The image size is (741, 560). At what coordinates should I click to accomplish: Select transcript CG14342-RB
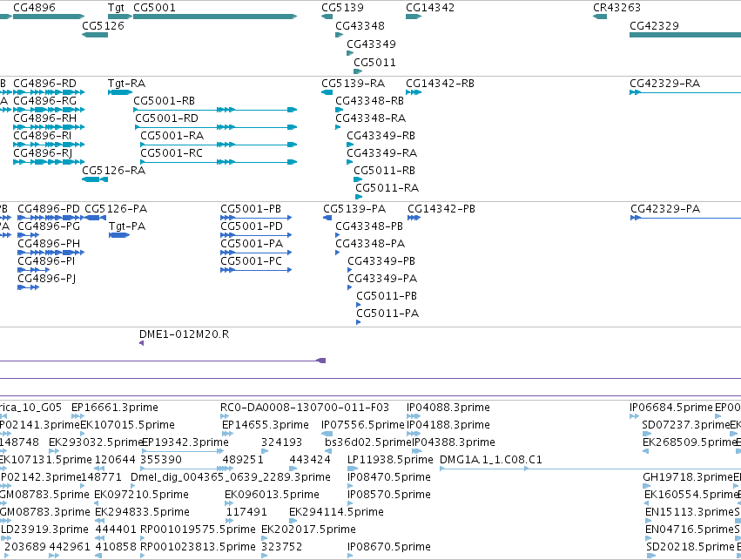tap(414, 92)
